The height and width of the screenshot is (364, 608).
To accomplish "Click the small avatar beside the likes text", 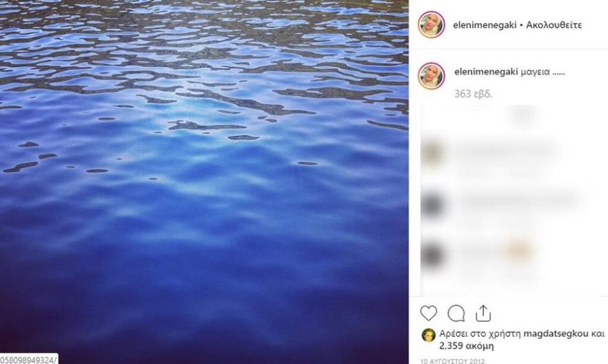I will pos(428,335).
